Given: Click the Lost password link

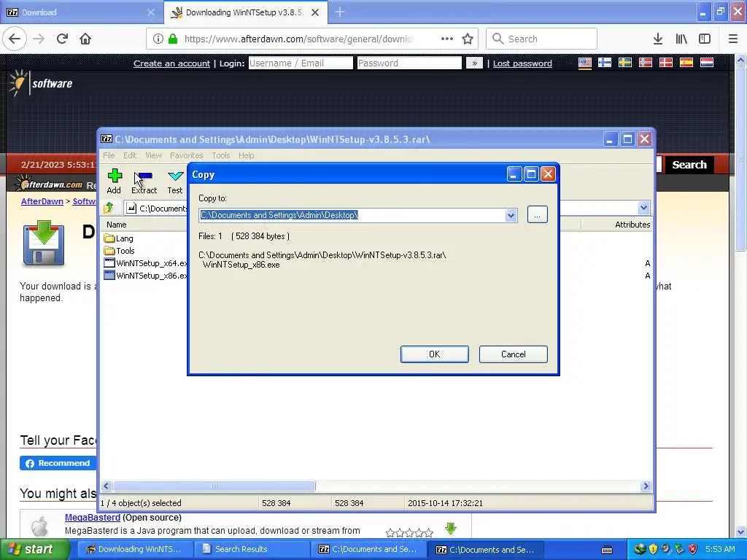Looking at the screenshot, I should click(522, 63).
